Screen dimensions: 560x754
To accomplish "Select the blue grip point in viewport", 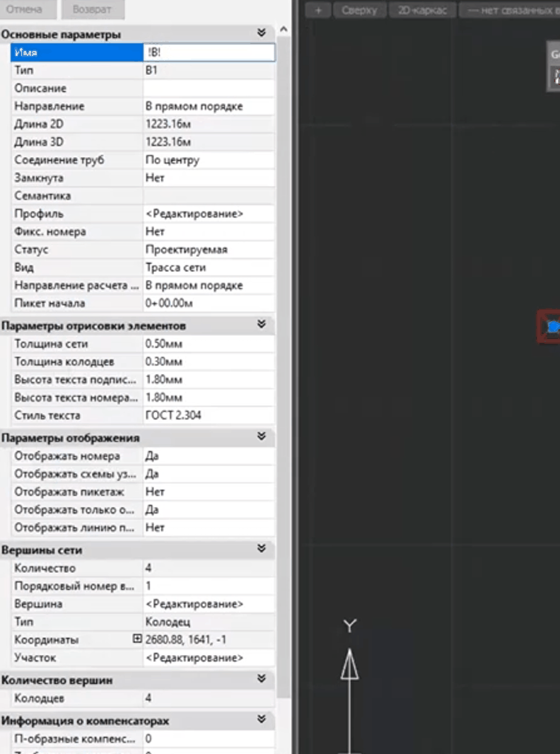I will point(553,327).
